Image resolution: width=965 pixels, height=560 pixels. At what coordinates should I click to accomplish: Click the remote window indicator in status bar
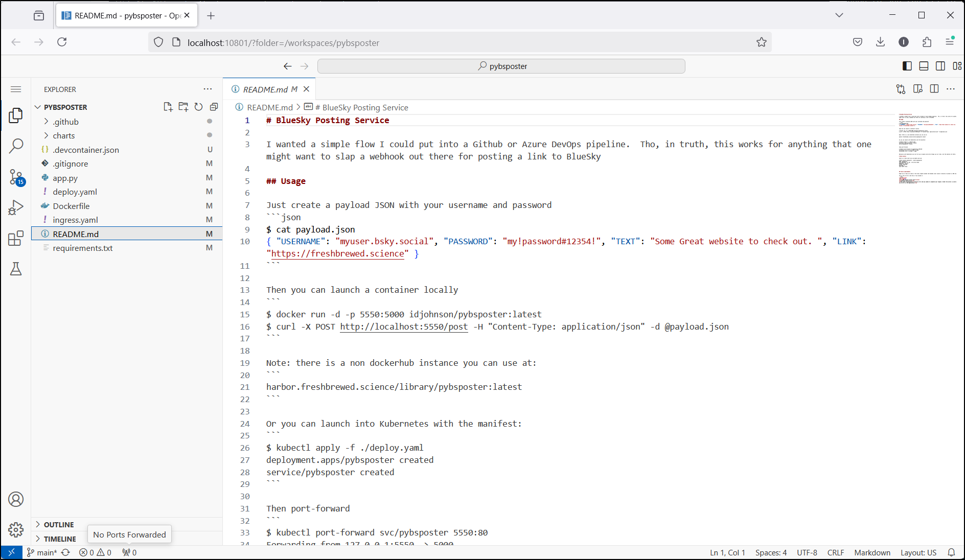click(x=11, y=552)
